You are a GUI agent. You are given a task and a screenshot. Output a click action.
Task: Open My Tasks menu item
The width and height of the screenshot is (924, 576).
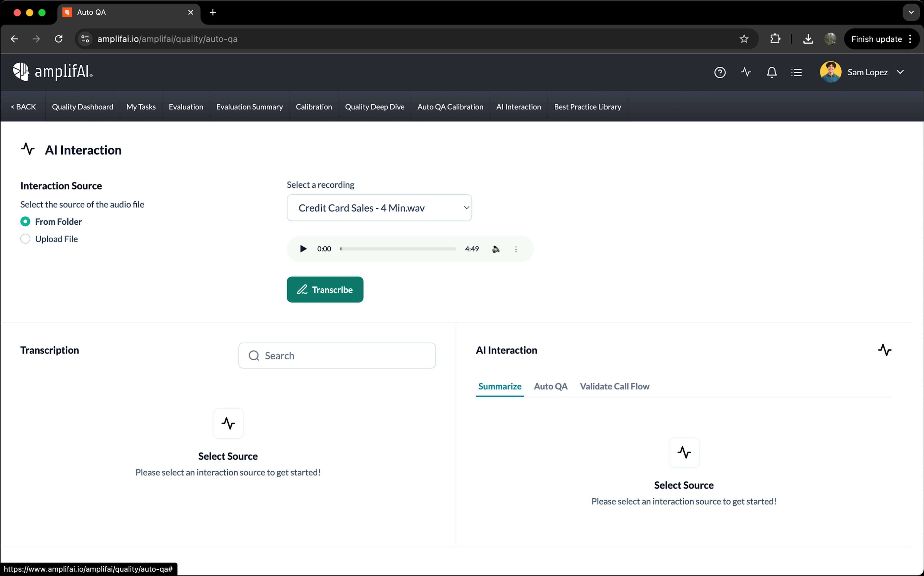coord(141,107)
